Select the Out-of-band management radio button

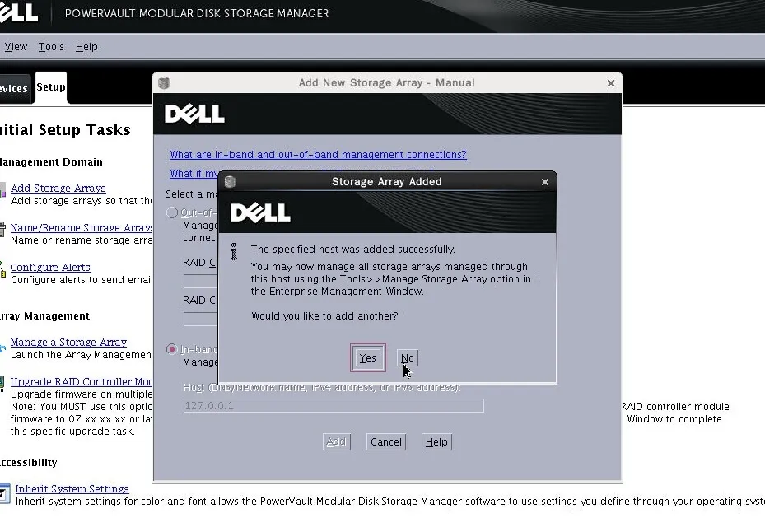172,212
